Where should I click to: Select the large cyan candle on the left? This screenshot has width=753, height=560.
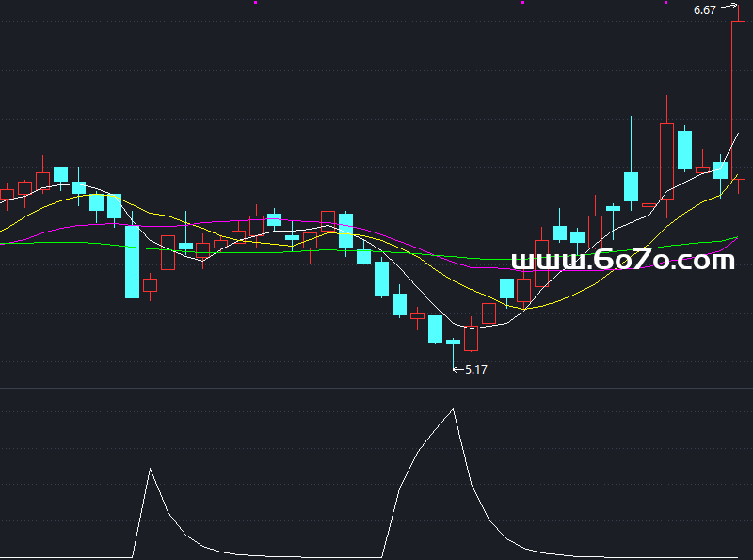tap(132, 261)
